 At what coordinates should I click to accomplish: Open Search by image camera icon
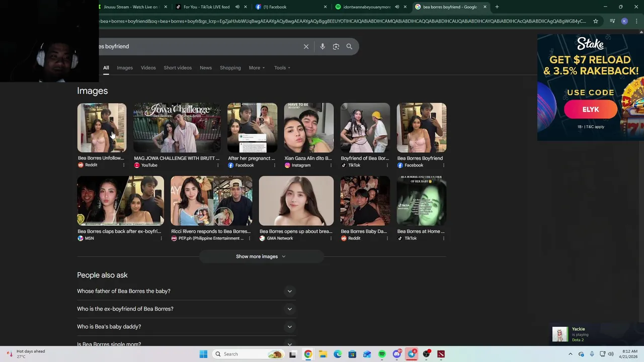pyautogui.click(x=336, y=46)
